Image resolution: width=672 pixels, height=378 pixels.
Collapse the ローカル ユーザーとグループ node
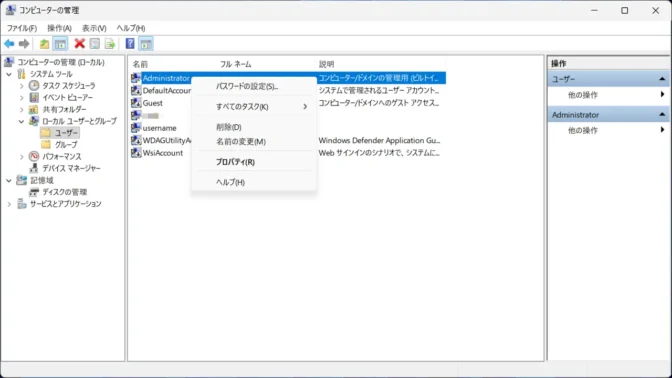click(21, 121)
